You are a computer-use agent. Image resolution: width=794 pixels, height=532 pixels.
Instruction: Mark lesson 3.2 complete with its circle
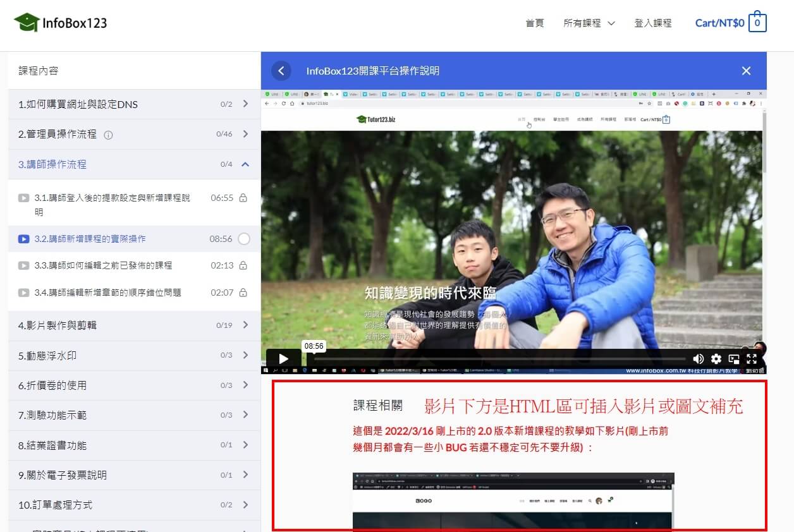[x=244, y=239]
